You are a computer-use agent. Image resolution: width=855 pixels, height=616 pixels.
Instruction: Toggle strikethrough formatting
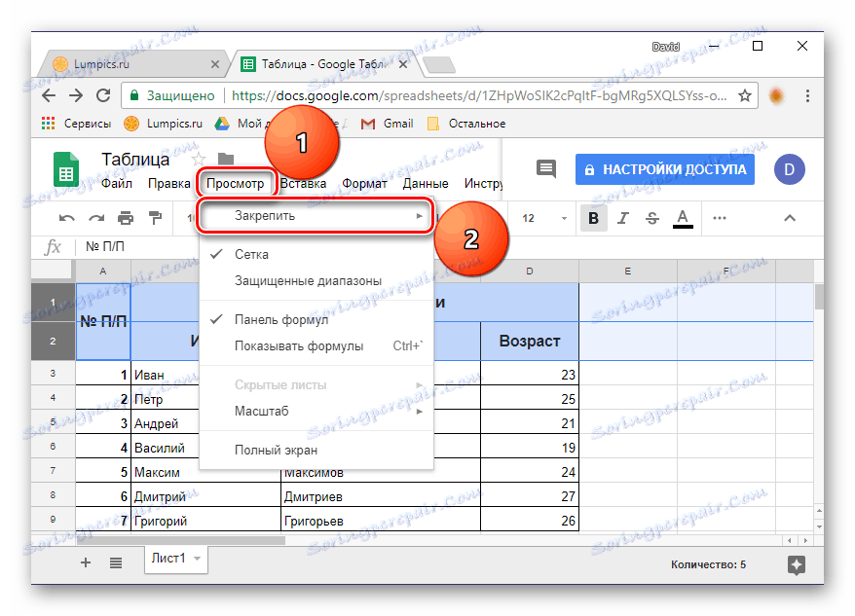point(652,219)
